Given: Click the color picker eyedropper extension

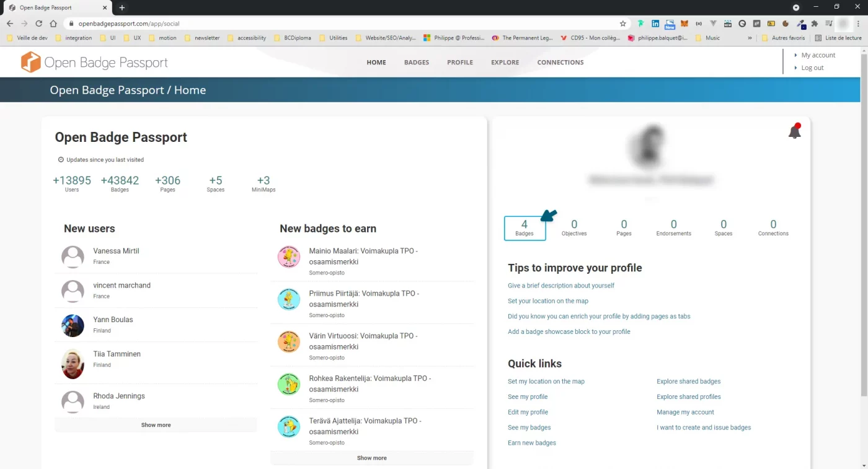Looking at the screenshot, I should point(800,24).
